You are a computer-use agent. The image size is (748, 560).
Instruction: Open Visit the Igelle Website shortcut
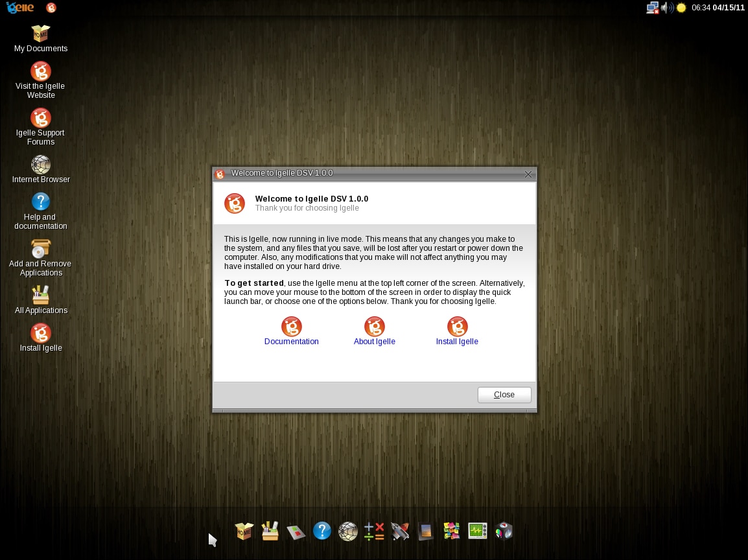[x=41, y=71]
